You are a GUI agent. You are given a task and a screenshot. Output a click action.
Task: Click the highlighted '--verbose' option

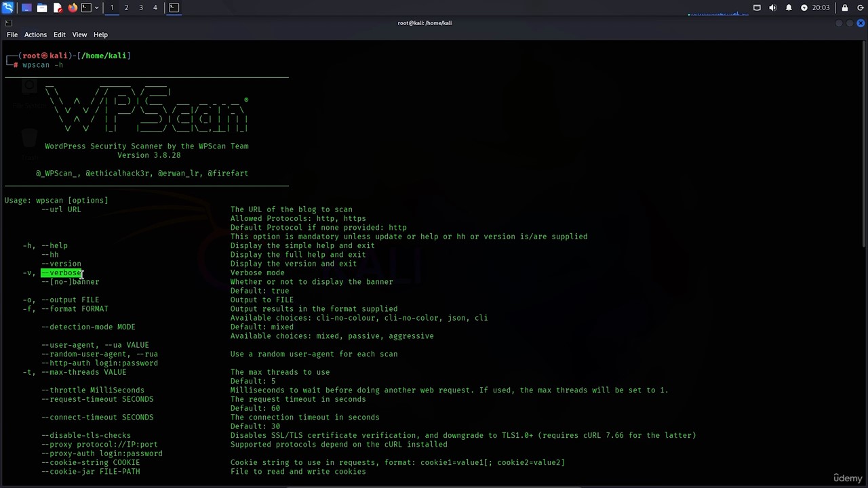[x=62, y=273]
